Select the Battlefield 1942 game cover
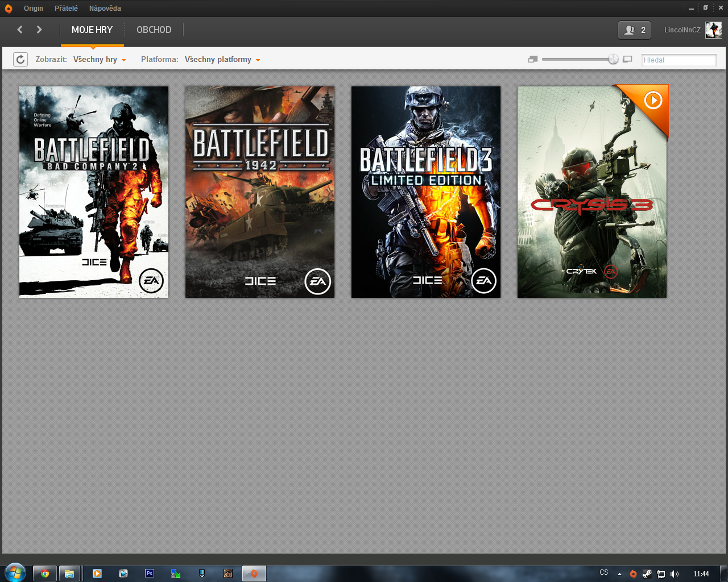728x582 pixels. coord(260,192)
